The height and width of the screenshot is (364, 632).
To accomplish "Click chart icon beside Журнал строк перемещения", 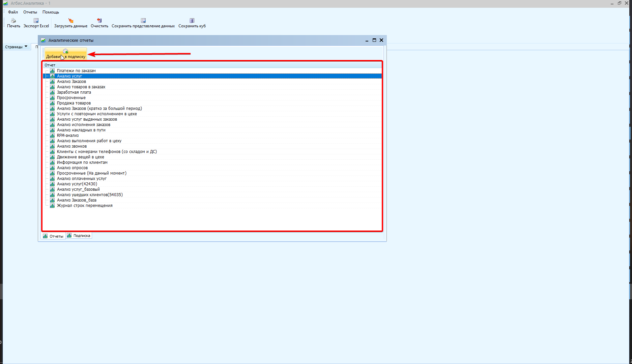I will (52, 206).
